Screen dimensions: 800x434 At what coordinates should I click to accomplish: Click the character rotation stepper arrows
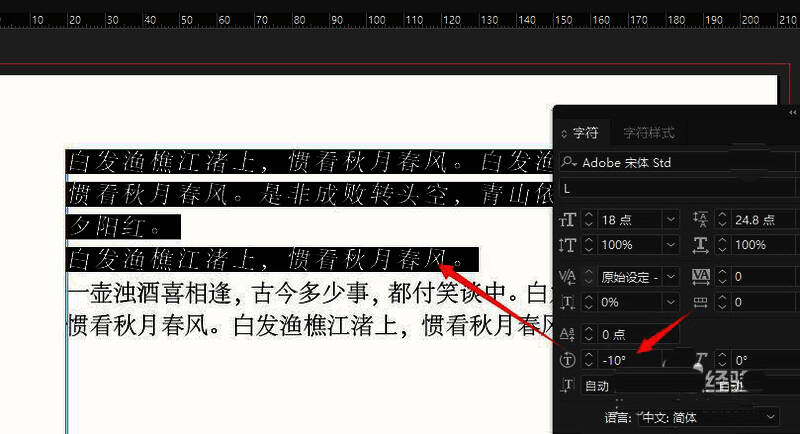coord(588,360)
